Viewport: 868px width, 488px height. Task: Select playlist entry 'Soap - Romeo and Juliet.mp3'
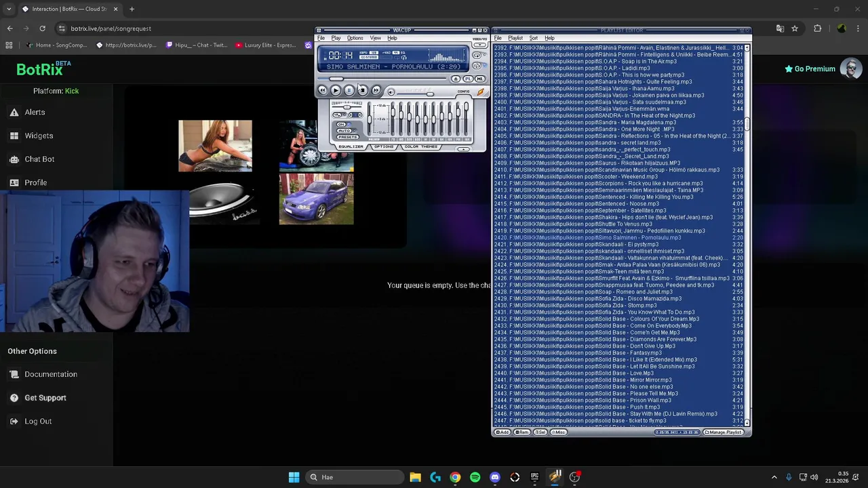coord(620,292)
